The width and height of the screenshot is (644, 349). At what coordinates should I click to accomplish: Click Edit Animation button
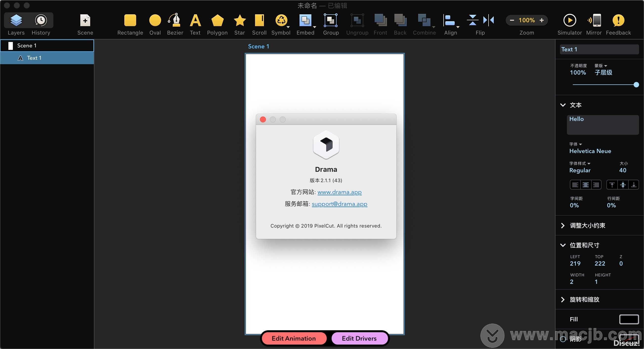point(294,338)
